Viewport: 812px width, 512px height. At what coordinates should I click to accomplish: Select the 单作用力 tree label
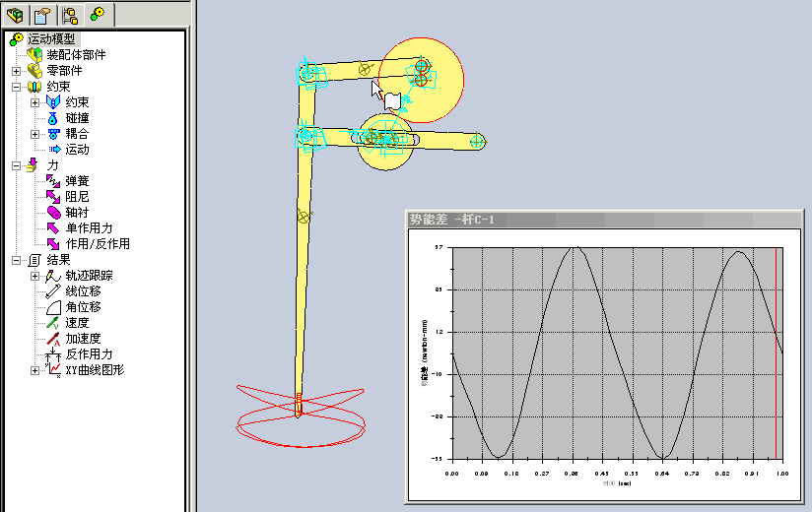tap(89, 228)
